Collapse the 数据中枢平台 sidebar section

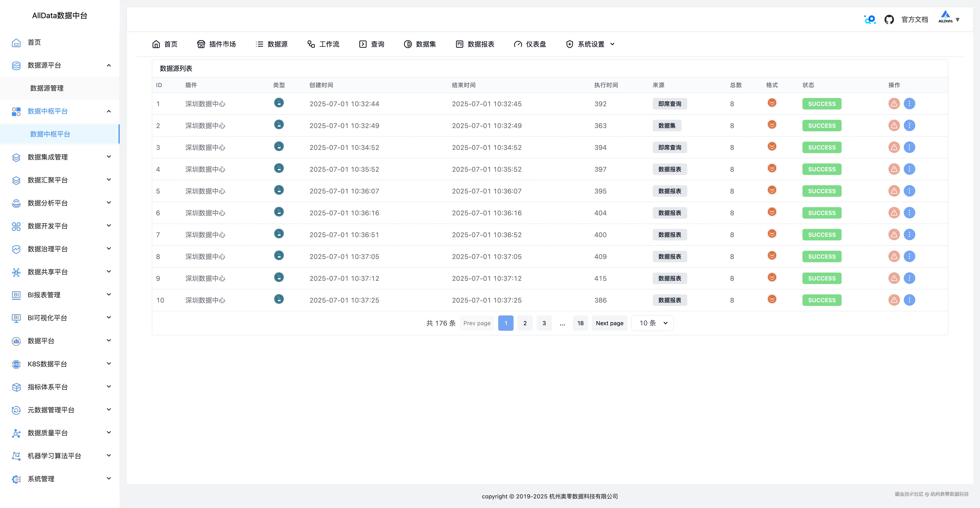click(x=109, y=111)
